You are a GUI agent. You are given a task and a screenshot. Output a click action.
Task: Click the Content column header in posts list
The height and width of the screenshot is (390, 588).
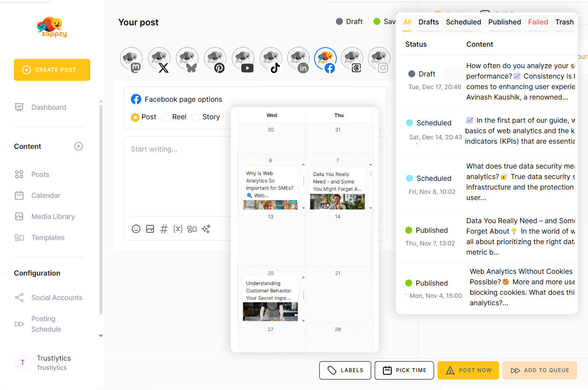[480, 45]
